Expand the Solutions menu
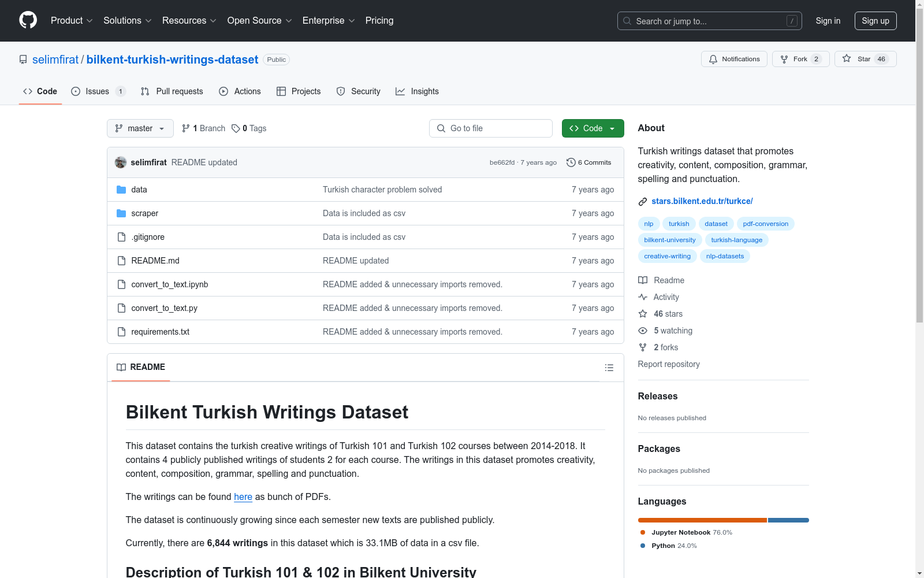The height and width of the screenshot is (578, 924). 128,20
